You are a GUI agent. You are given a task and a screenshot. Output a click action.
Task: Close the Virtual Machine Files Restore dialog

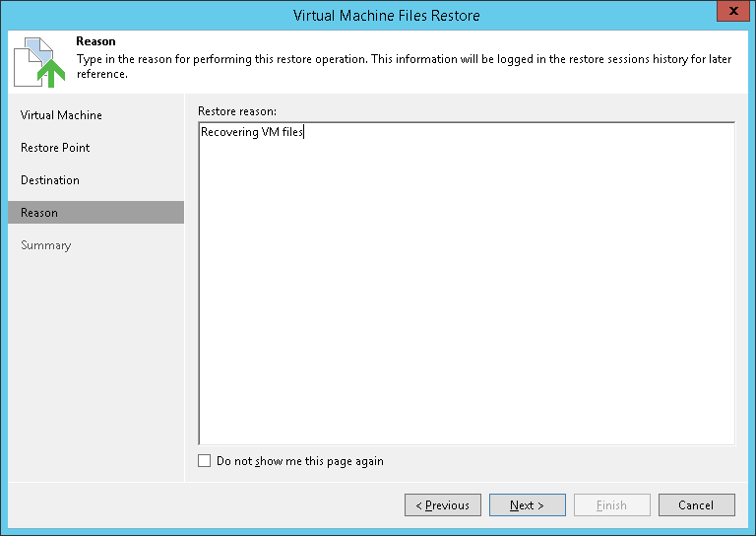click(729, 13)
